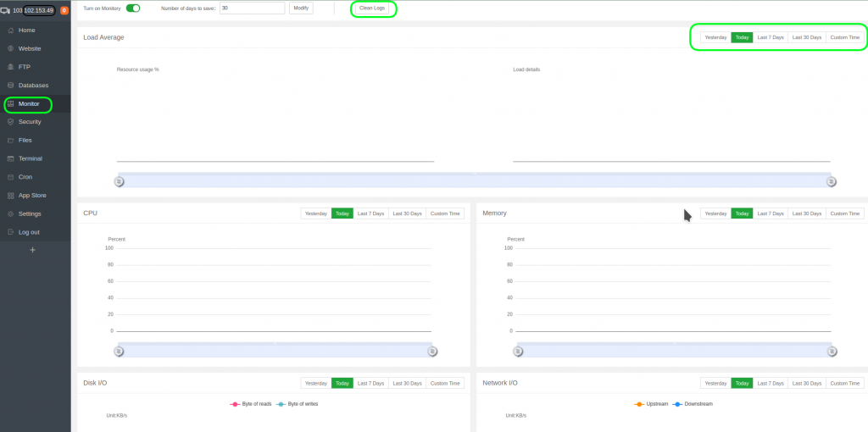Viewport: 868px width, 432px height.
Task: Open Custom Time picker for CPU
Action: coord(445,213)
